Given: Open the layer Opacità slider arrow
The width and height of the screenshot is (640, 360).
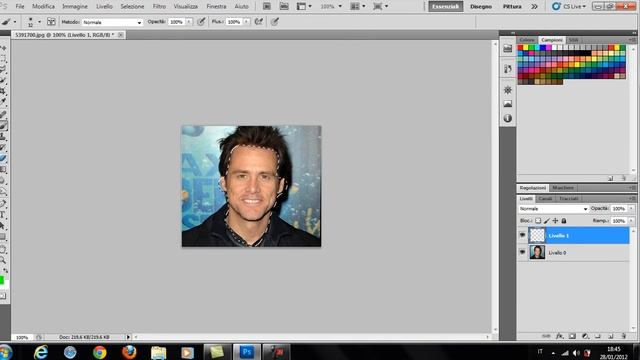Looking at the screenshot, I should pyautogui.click(x=631, y=209).
